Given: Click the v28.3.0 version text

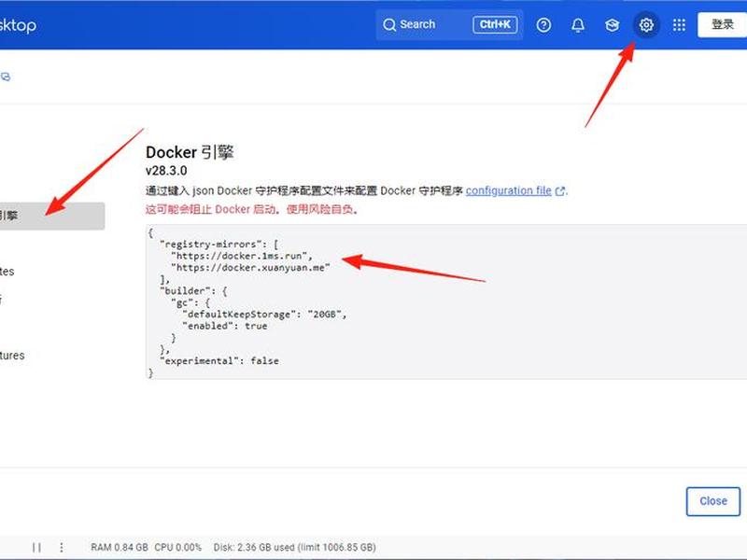Looking at the screenshot, I should click(x=166, y=171).
